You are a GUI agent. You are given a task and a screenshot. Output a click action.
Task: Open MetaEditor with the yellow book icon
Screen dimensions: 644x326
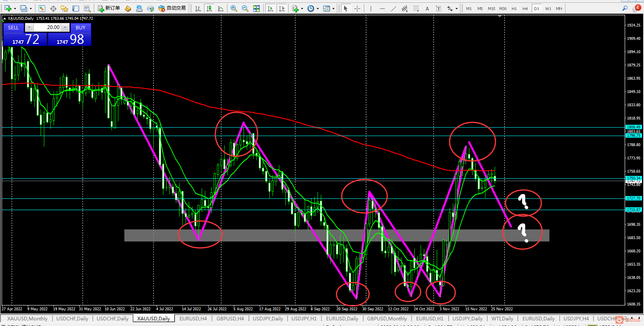(128, 8)
